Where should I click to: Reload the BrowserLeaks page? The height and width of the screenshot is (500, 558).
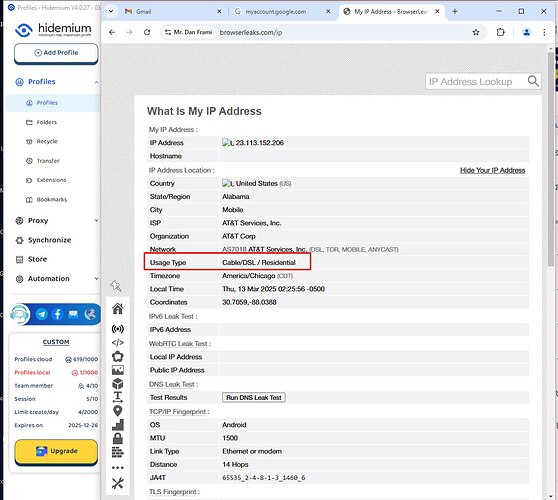147,32
